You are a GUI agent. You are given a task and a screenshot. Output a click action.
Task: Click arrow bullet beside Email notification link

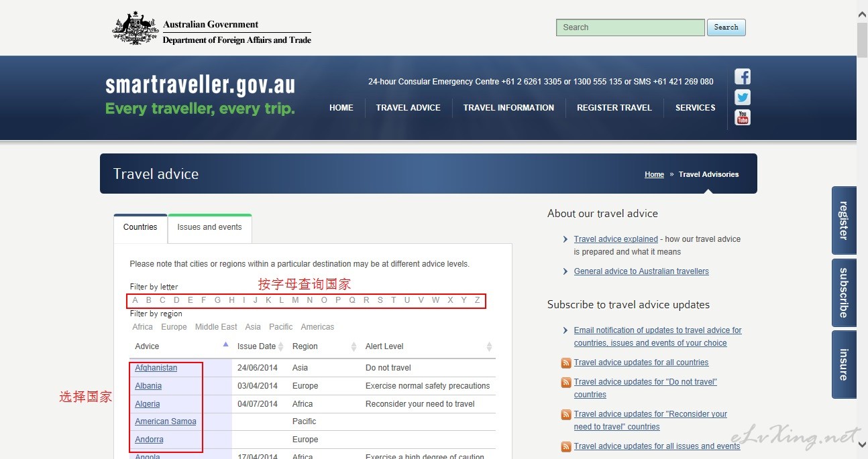point(565,330)
